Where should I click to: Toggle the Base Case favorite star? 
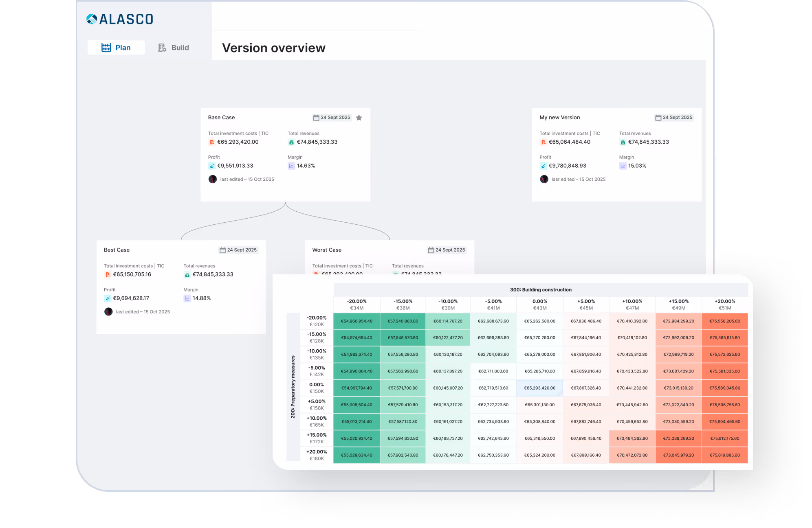click(359, 118)
